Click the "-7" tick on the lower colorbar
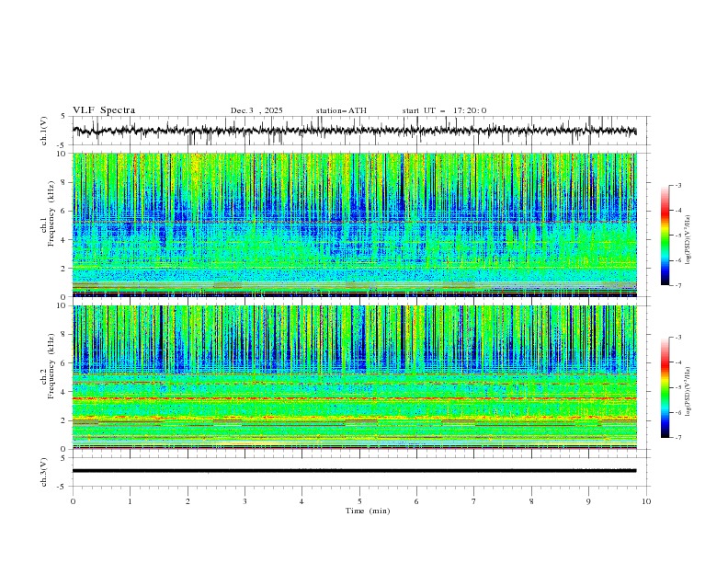 677,437
